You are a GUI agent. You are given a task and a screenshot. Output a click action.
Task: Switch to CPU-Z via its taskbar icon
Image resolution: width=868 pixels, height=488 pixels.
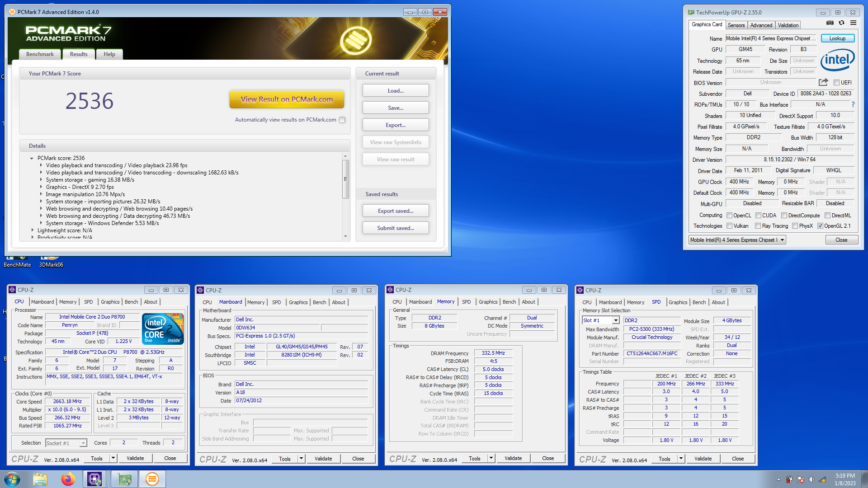coord(94,479)
